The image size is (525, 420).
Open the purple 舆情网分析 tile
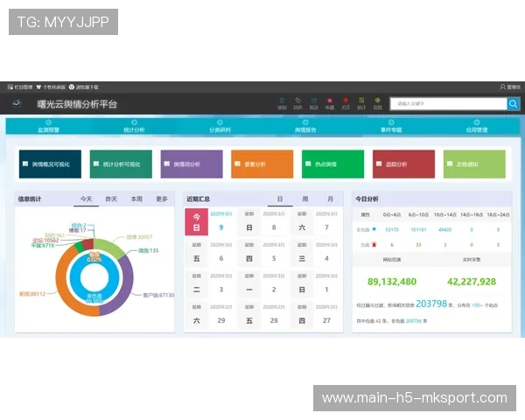click(191, 164)
